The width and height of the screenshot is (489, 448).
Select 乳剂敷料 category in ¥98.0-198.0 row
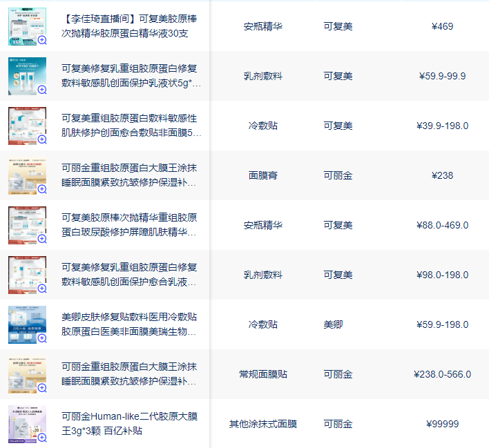click(x=263, y=275)
